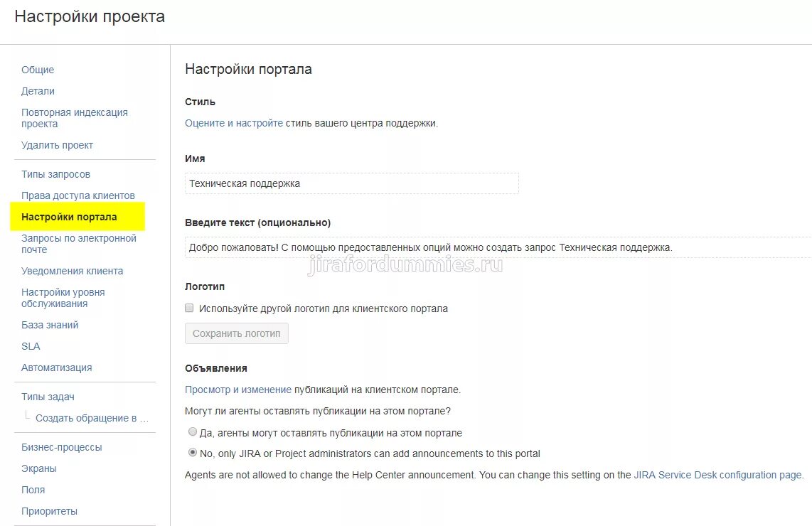This screenshot has width=812, height=526.
Task: Open 'JIRA Service Desk configuration page' link
Action: 718,475
